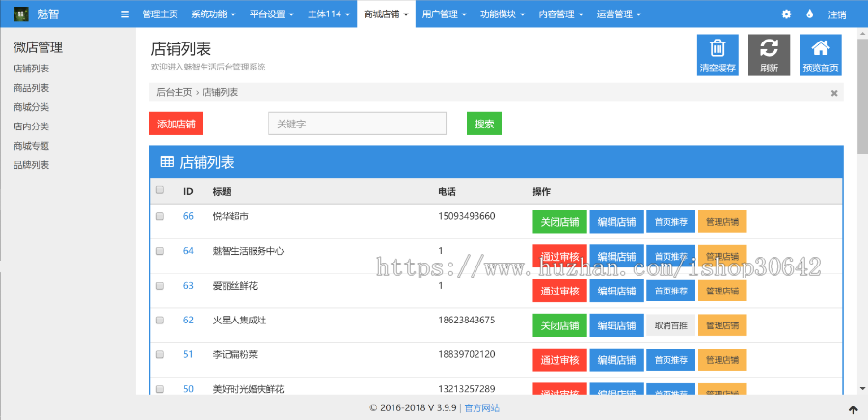This screenshot has height=420, width=868.
Task: Click 首页推荐 for 李记扁粉菜
Action: pos(671,359)
